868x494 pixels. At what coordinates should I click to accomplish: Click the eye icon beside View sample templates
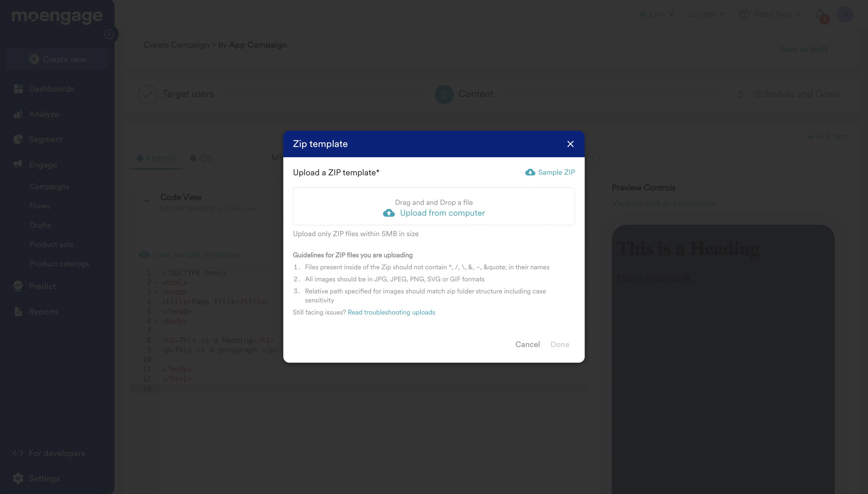pyautogui.click(x=144, y=255)
